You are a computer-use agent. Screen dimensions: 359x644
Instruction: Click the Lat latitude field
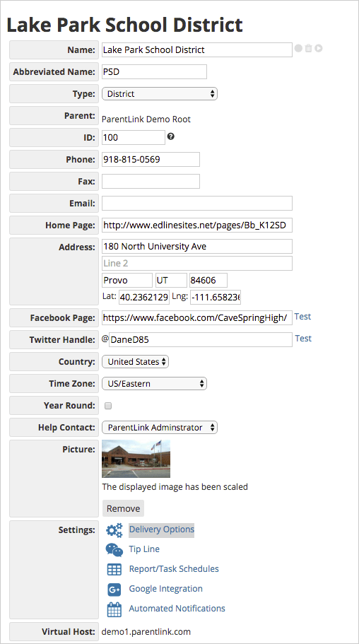tap(144, 298)
